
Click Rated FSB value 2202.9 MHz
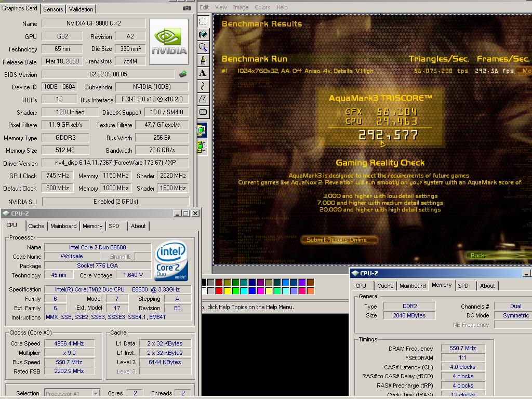69,371
